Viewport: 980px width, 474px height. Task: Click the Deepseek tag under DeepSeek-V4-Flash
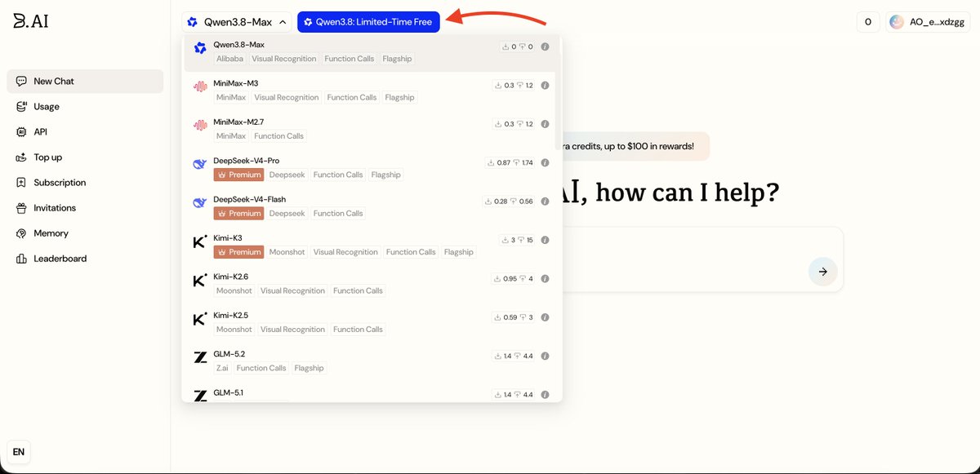[x=287, y=213]
